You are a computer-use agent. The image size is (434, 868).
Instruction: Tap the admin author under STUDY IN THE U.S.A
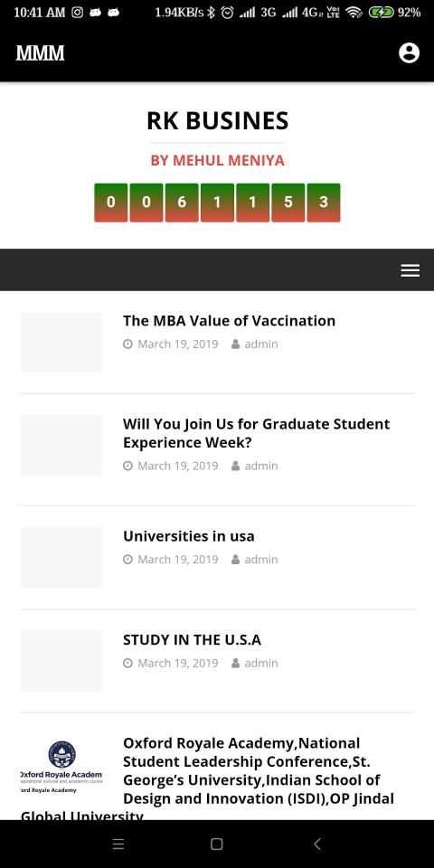(x=255, y=663)
